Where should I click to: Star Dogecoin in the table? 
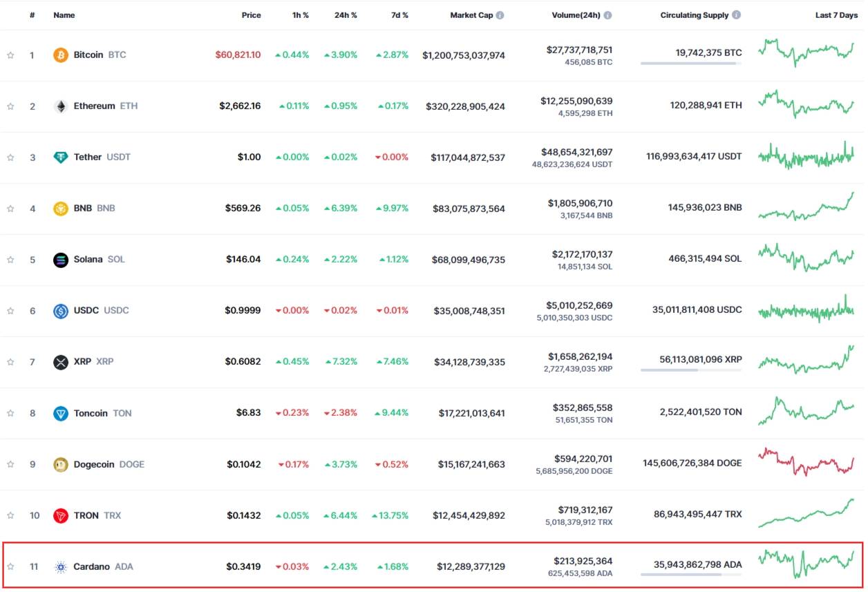click(x=10, y=464)
